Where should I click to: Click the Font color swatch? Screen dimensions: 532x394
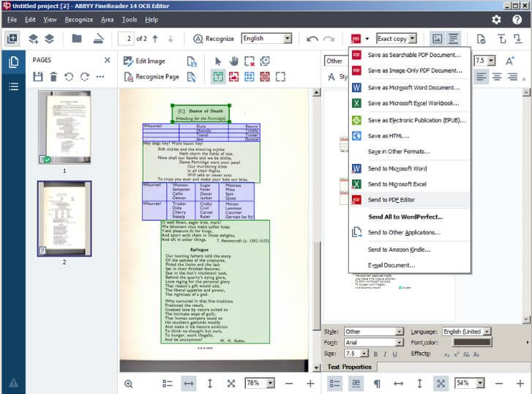tap(472, 343)
